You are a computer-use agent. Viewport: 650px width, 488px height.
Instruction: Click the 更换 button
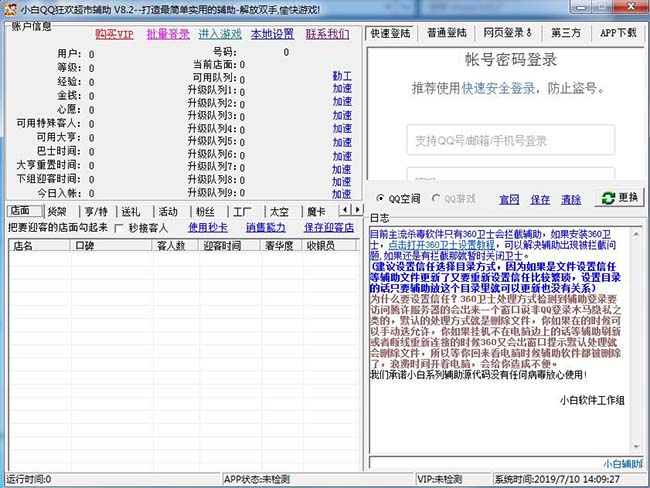point(620,198)
